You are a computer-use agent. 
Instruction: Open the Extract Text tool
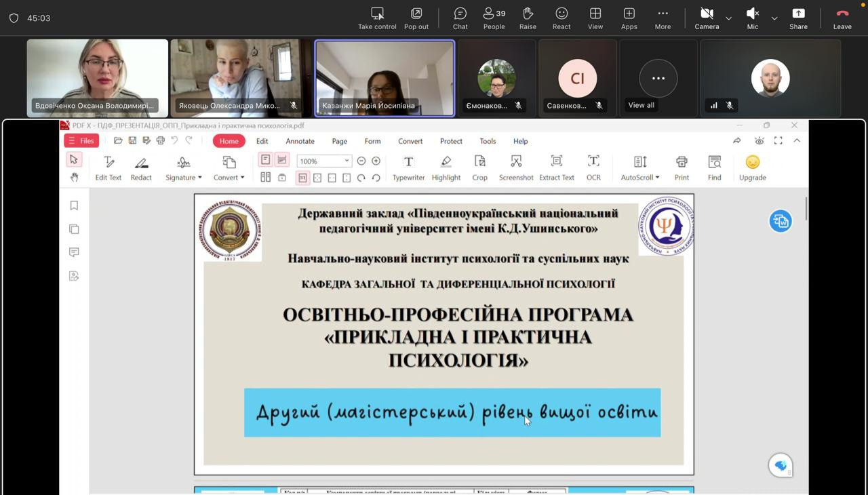[557, 168]
